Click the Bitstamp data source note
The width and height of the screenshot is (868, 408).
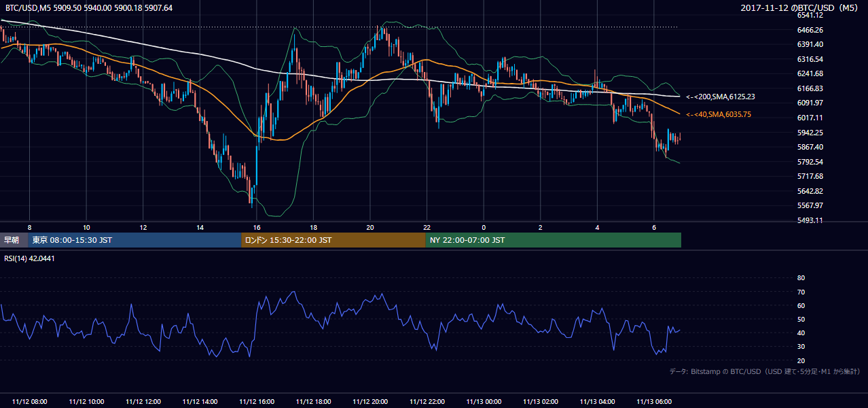pos(765,372)
